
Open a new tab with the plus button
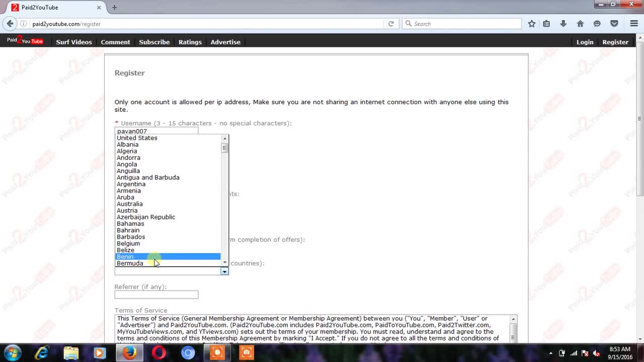pyautogui.click(x=114, y=7)
